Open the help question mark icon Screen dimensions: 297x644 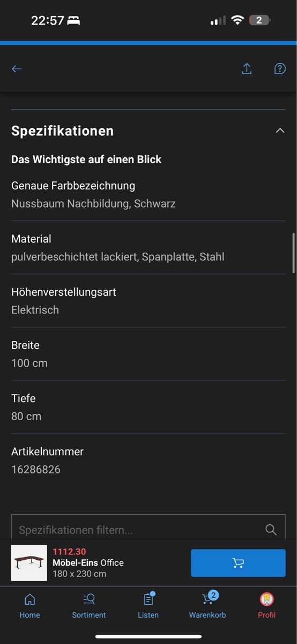pos(280,69)
